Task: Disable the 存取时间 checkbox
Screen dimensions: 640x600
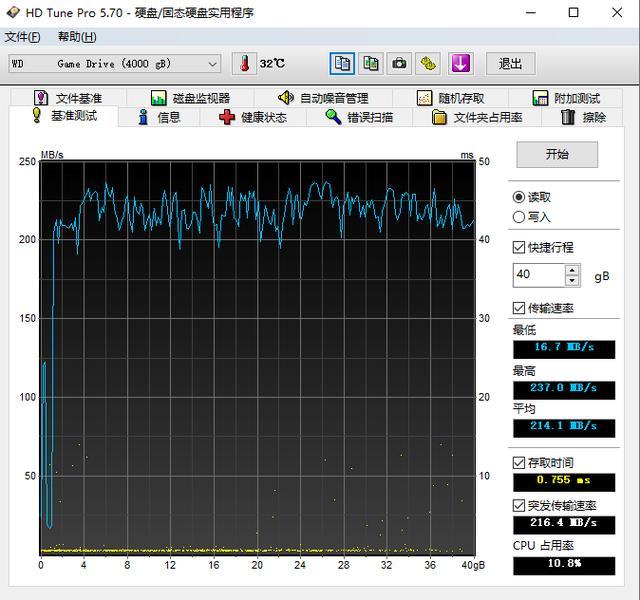Action: coord(519,463)
